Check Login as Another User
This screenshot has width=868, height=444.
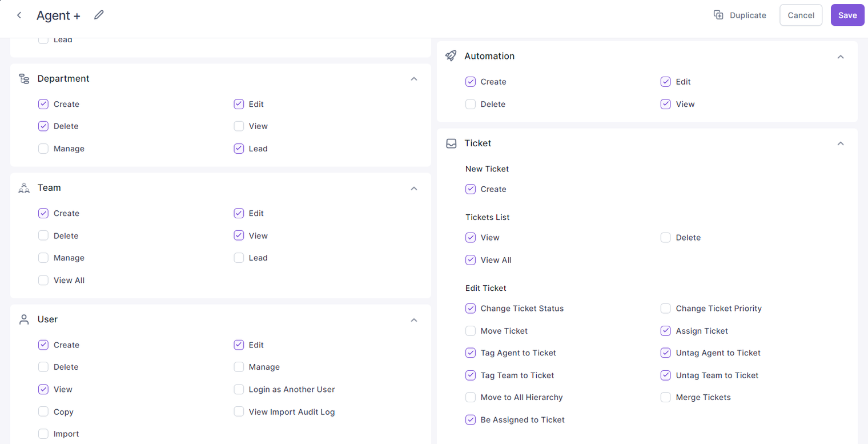(239, 389)
